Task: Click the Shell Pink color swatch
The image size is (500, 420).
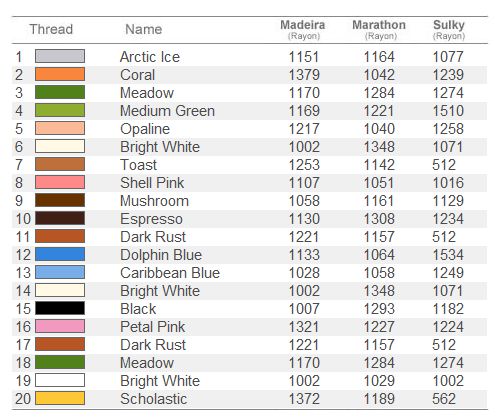Action: (x=60, y=182)
